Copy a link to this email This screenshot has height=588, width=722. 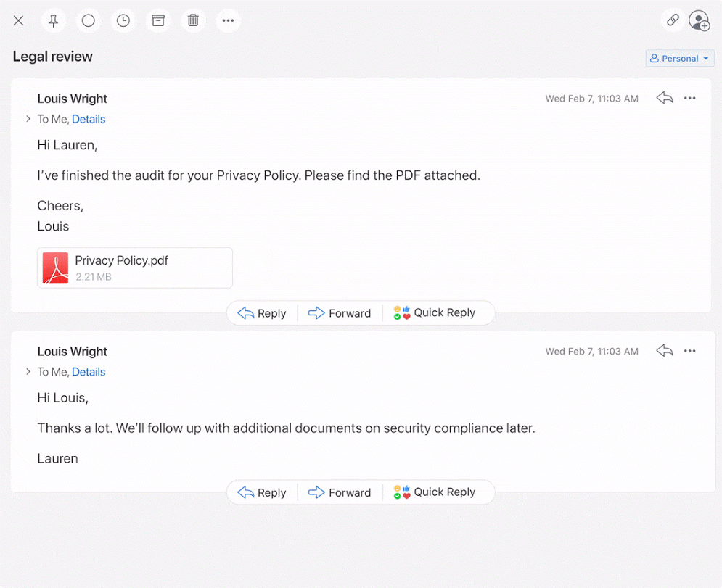(672, 20)
